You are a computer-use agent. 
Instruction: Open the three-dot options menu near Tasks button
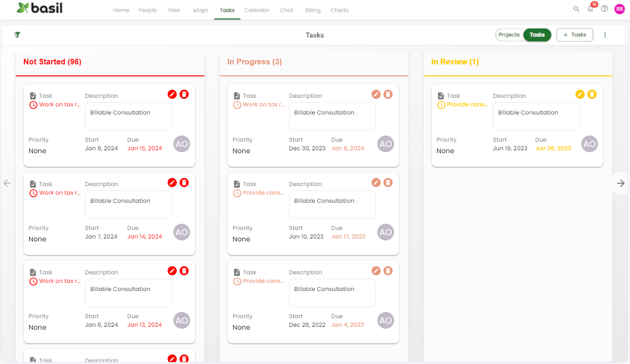[605, 34]
